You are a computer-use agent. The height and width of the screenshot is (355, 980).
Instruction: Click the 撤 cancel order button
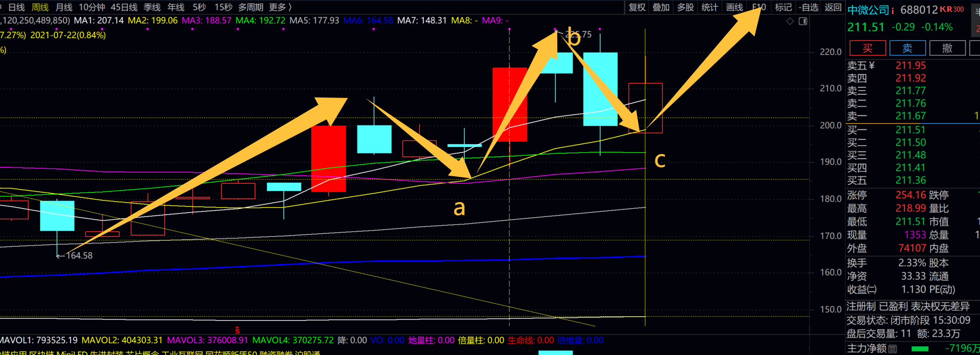coord(947,48)
